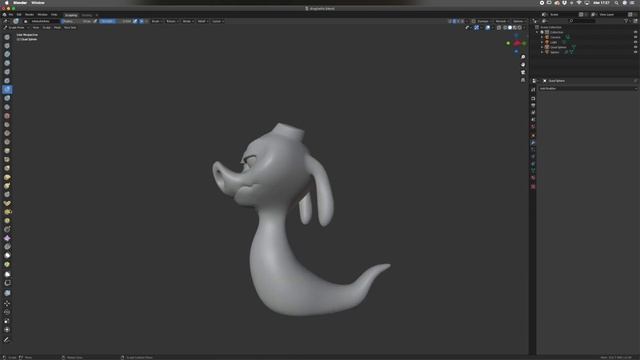
Task: Open the Modifiers wrench properties tab
Action: 533,143
